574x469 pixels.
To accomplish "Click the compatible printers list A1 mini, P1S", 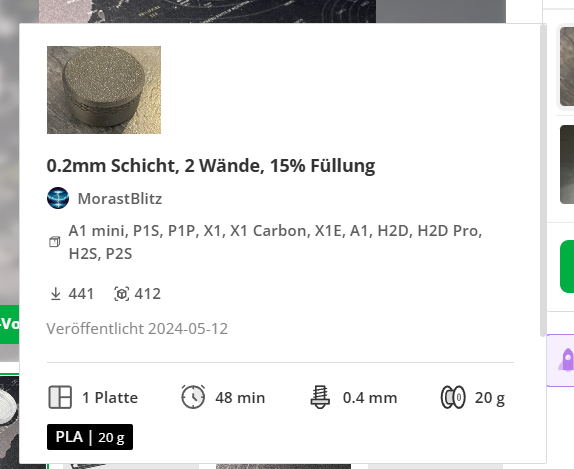I will point(275,242).
